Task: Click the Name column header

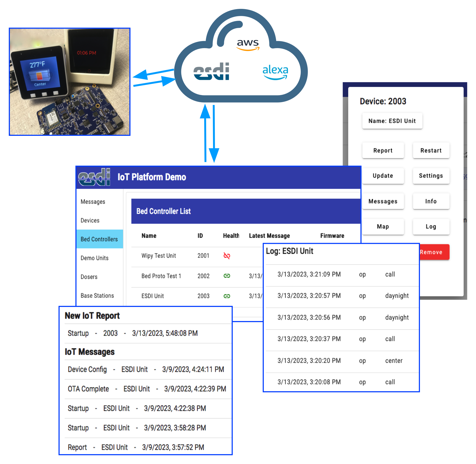Action: (x=149, y=236)
